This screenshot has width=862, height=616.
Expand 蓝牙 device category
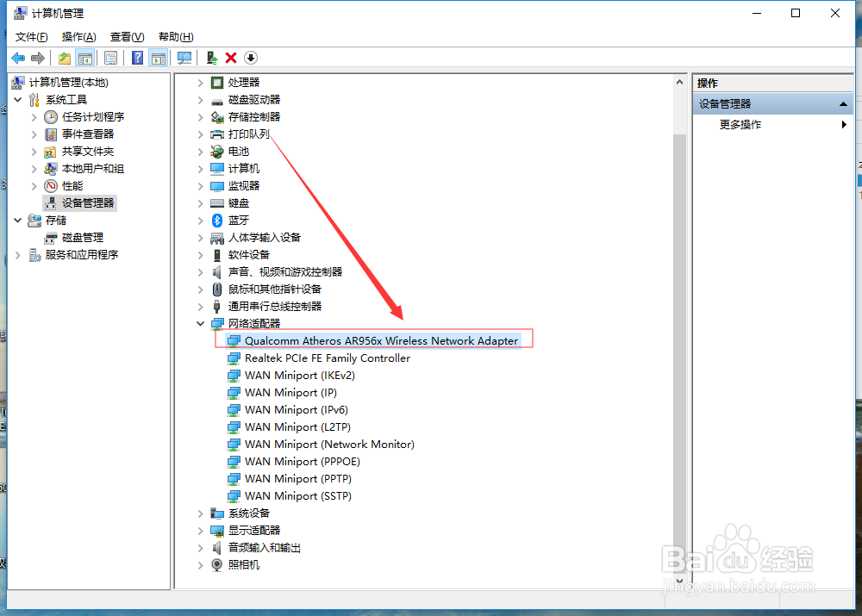(x=201, y=221)
